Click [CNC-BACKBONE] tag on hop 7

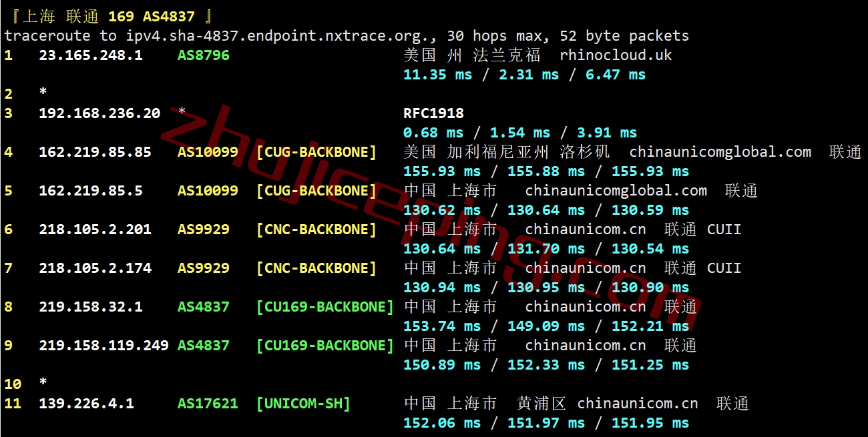click(316, 268)
